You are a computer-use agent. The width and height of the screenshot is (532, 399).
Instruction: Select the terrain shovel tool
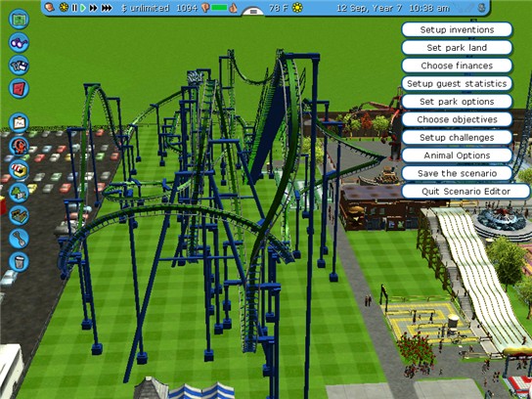pyautogui.click(x=19, y=239)
